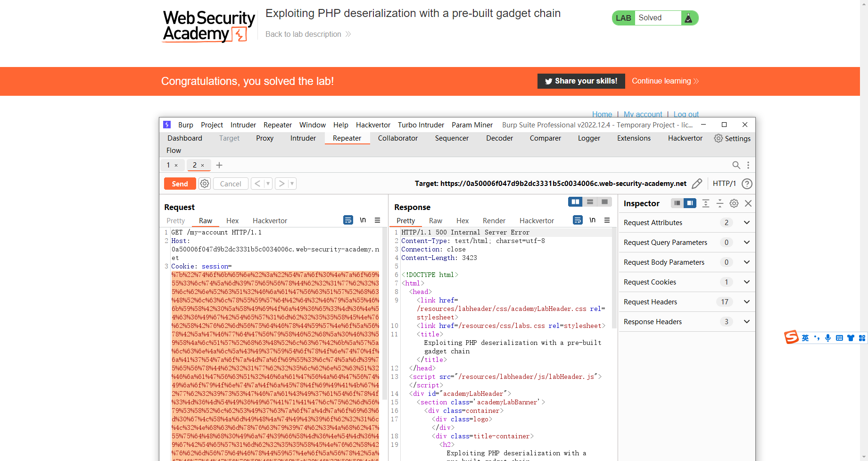Open the history back dropdown arrow
This screenshot has height=461, width=868.
pyautogui.click(x=268, y=184)
